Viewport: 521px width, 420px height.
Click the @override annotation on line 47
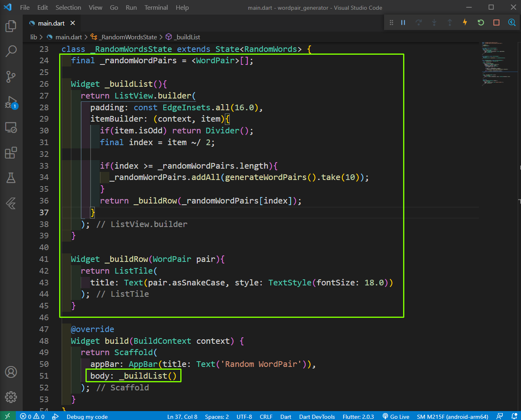pos(92,329)
